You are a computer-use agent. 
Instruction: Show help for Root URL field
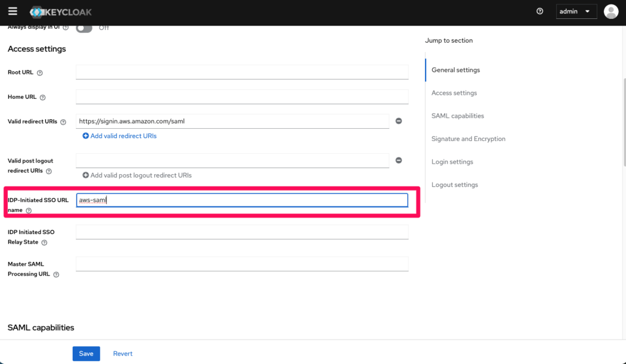(x=40, y=73)
